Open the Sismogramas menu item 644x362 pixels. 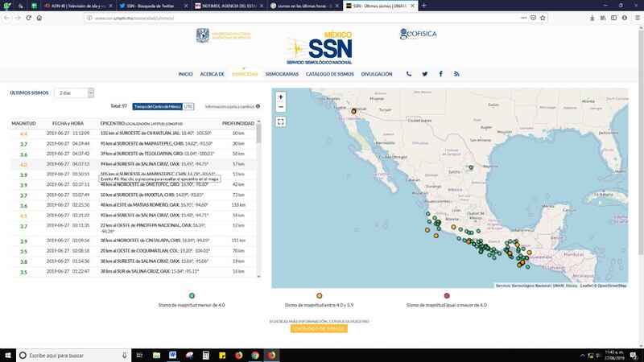click(282, 74)
